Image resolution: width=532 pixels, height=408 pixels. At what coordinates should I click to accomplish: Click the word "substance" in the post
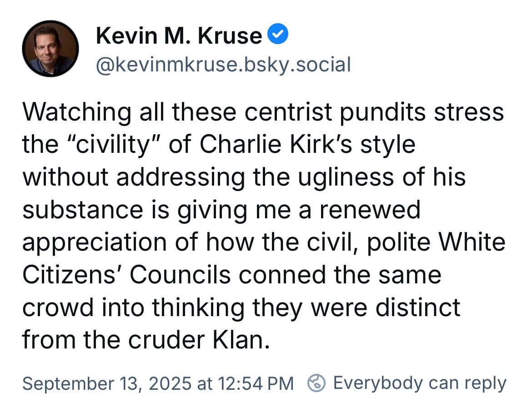(83, 210)
